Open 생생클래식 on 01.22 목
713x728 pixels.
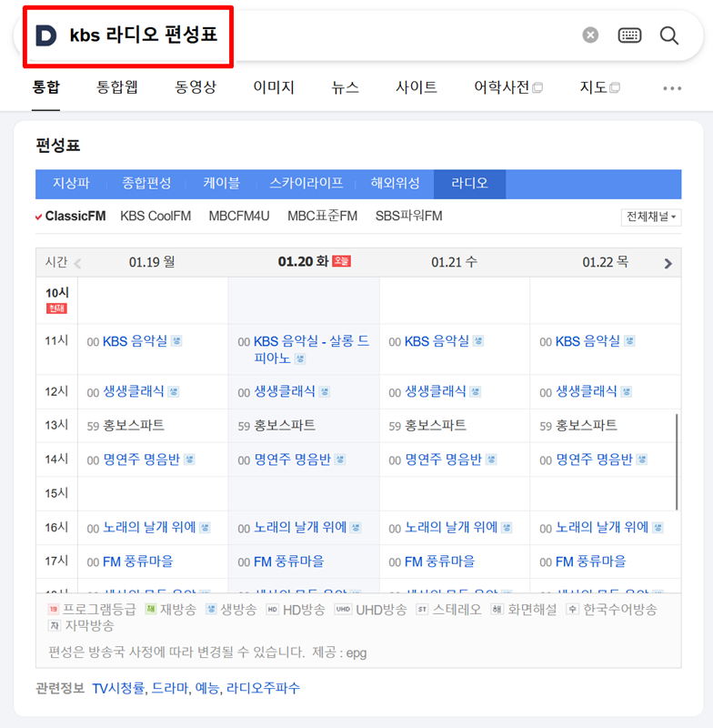587,391
